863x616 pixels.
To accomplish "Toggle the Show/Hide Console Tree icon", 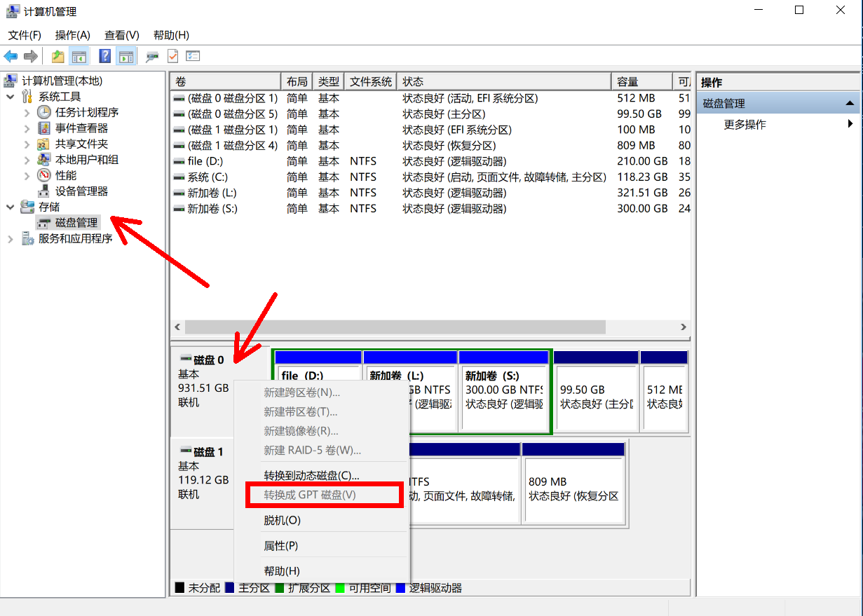I will tap(79, 57).
